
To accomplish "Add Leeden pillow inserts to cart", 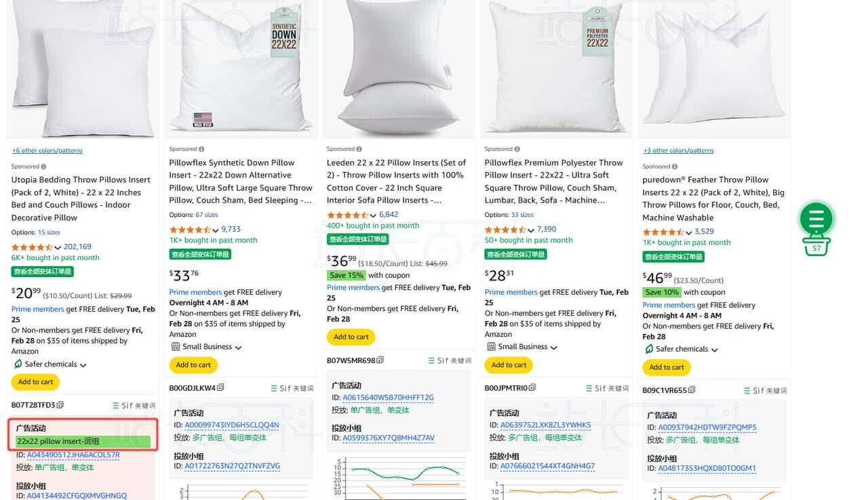I will point(351,337).
